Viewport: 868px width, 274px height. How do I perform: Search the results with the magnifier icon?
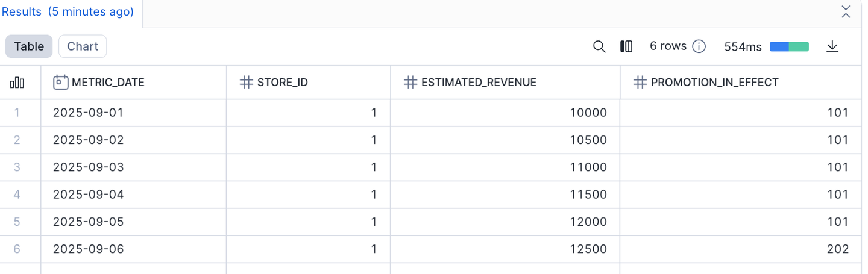tap(599, 46)
